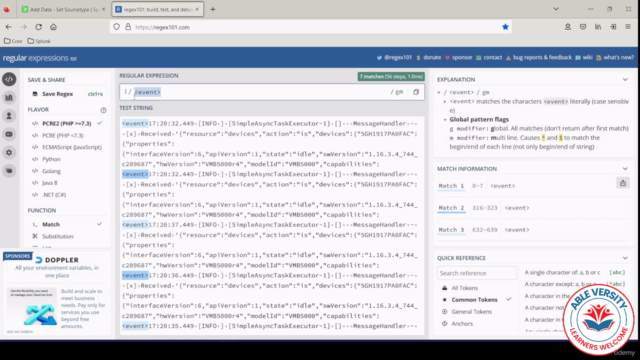Screen dimensions: 640x360
Task: Click the Search reference field
Action: click(x=477, y=273)
